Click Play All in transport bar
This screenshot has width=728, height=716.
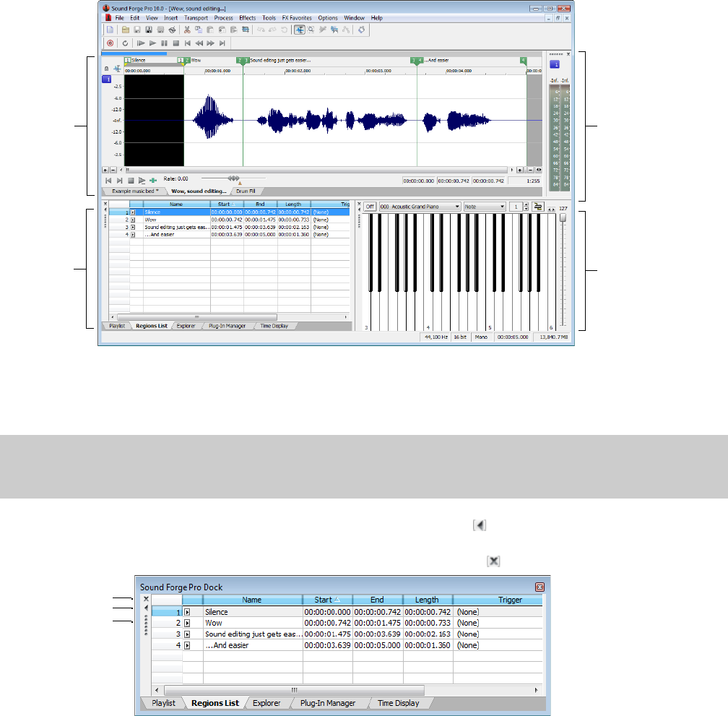[141, 43]
